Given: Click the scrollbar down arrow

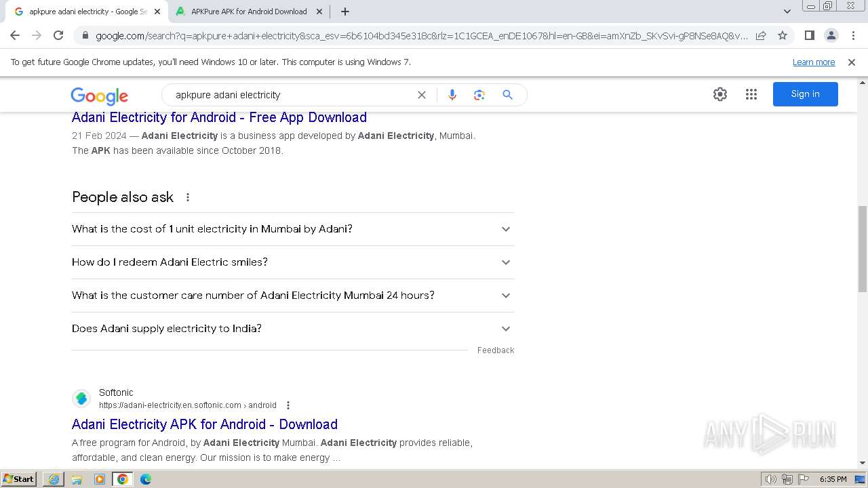Looking at the screenshot, I should pyautogui.click(x=863, y=463).
